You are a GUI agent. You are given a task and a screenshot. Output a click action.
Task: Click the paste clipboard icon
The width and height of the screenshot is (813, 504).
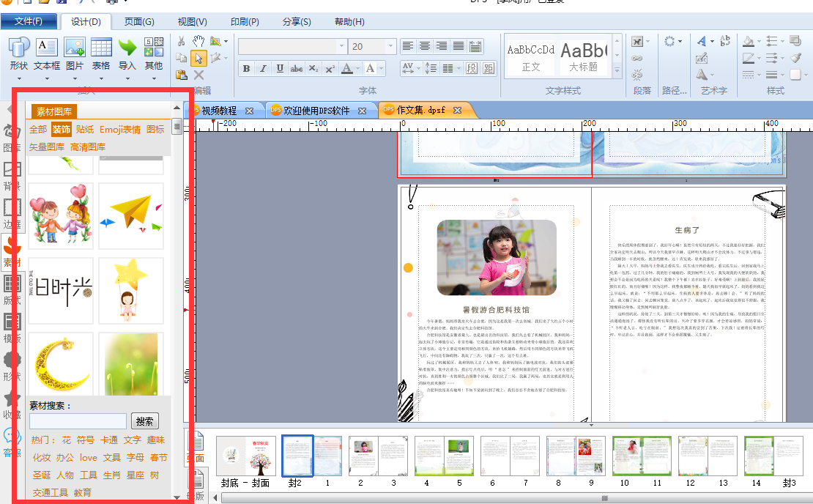182,75
